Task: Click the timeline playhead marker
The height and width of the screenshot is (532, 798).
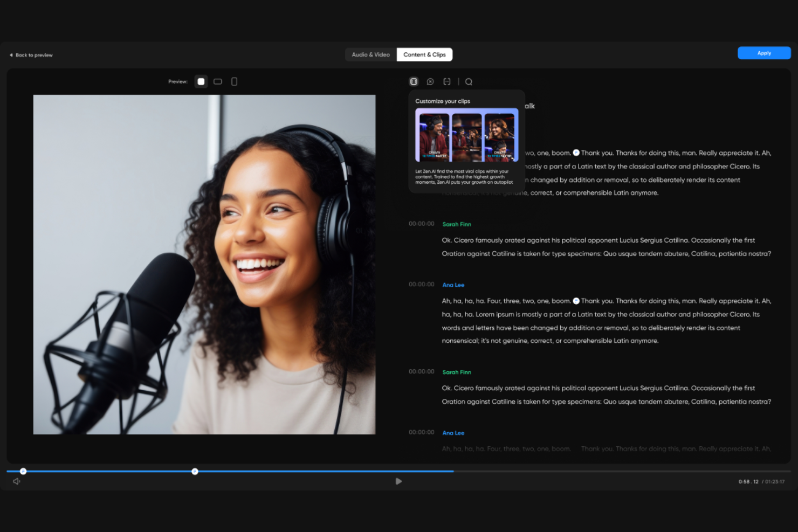Action: (x=23, y=471)
